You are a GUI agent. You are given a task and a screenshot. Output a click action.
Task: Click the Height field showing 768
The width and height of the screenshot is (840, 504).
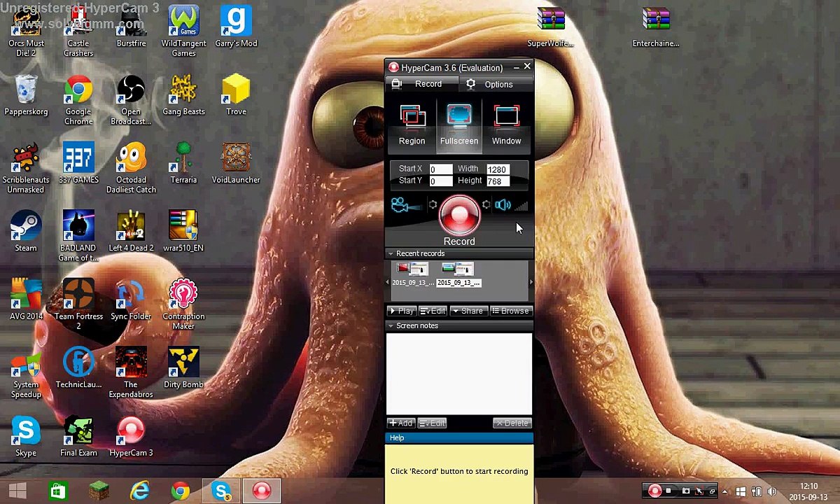[498, 181]
